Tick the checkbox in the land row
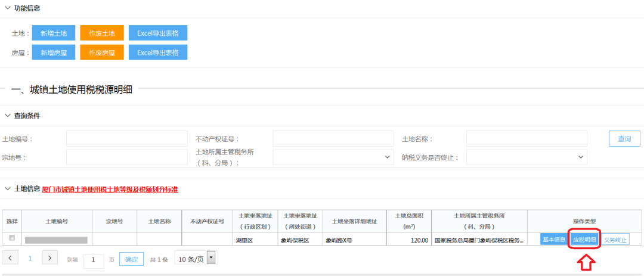Viewport: 644px width, 276px height. [x=12, y=238]
